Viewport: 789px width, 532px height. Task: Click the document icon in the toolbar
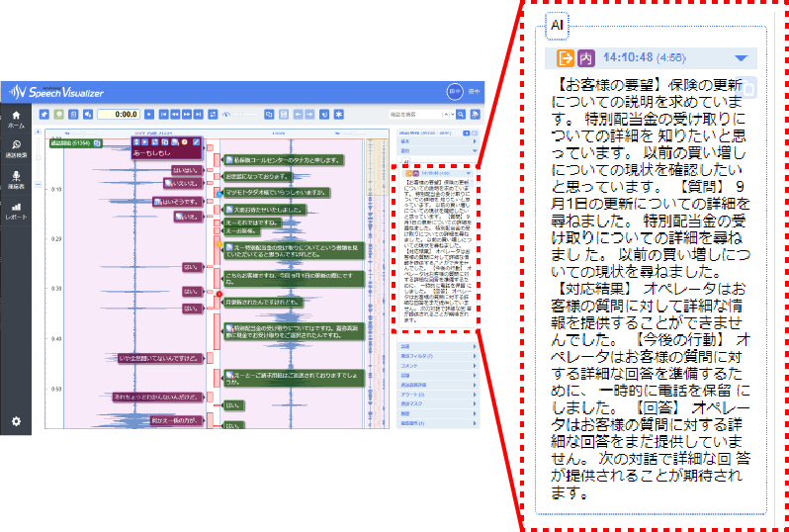[73, 115]
